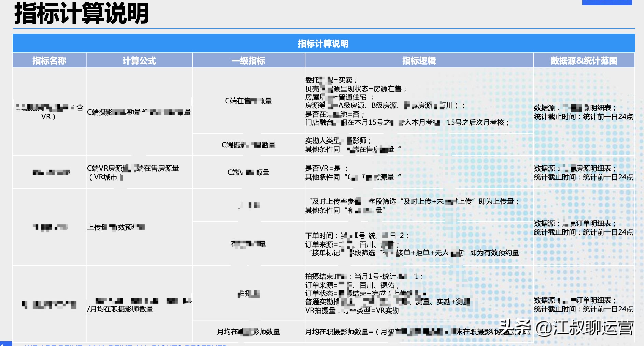This screenshot has width=644, height=346.
Task: Click 订单明细表 data source beside 上传量 row
Action: [575, 223]
